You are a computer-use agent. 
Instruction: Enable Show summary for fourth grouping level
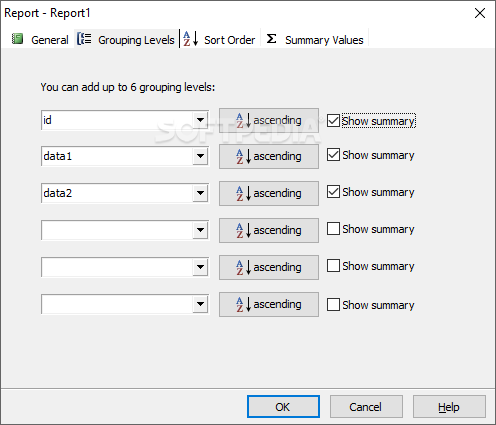[x=333, y=229]
